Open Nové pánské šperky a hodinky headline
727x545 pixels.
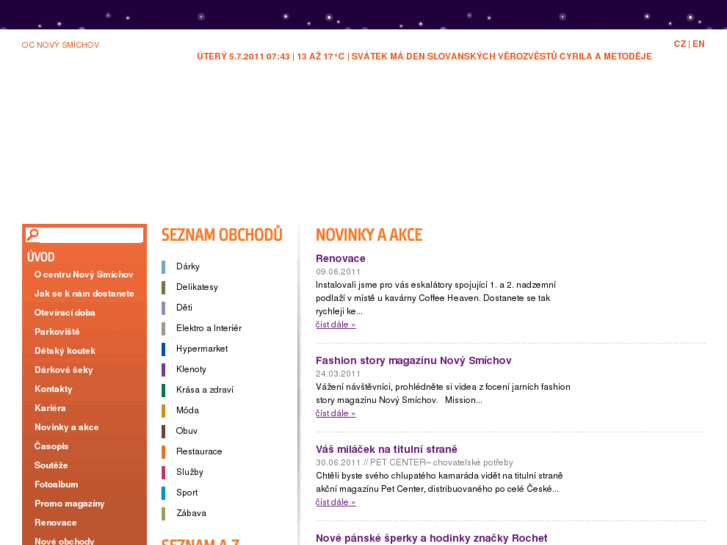coord(431,538)
